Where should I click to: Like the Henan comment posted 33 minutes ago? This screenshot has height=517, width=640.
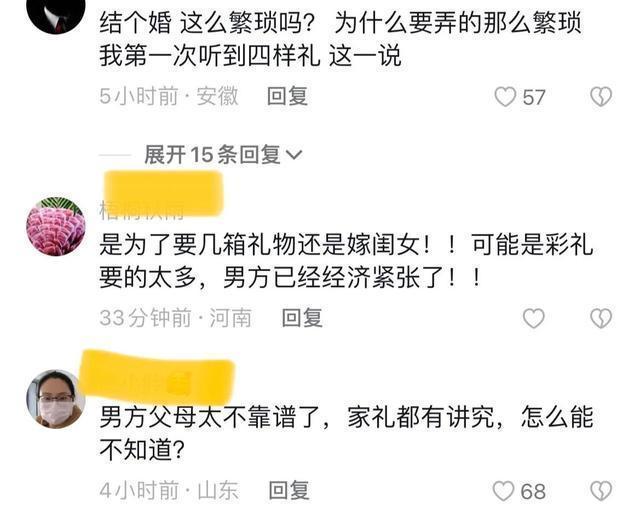tap(533, 318)
